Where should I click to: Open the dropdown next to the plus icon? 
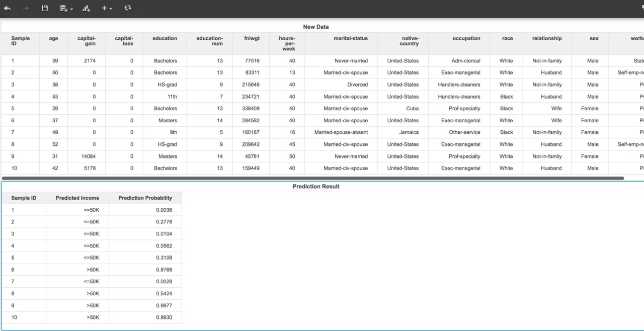point(112,9)
